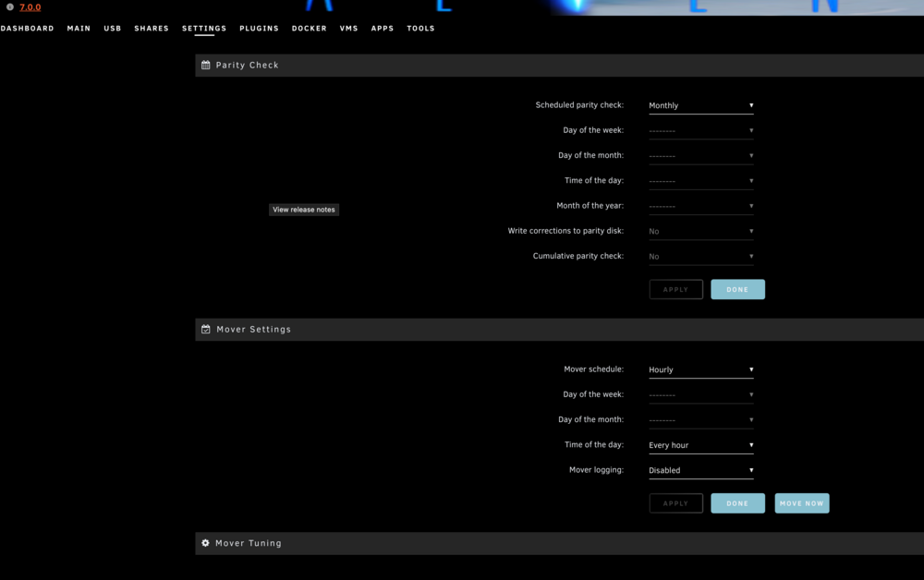Open Mover Day of the week dropdown
The image size is (924, 580).
701,395
